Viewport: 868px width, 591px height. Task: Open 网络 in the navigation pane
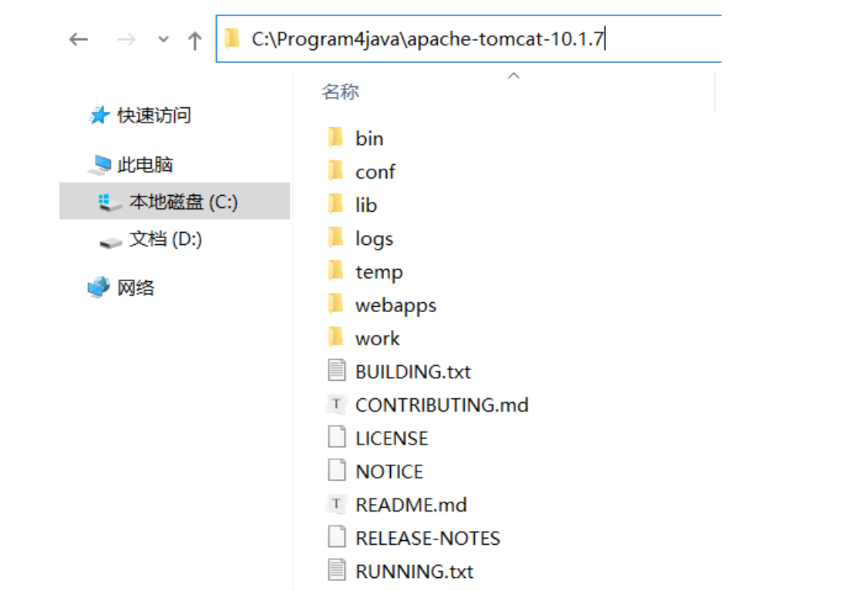tap(136, 287)
